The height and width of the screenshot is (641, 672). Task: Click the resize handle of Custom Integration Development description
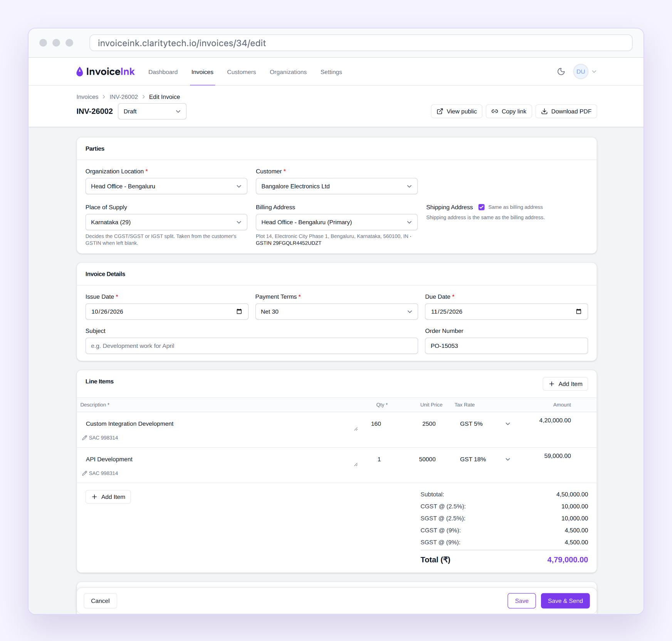356,429
